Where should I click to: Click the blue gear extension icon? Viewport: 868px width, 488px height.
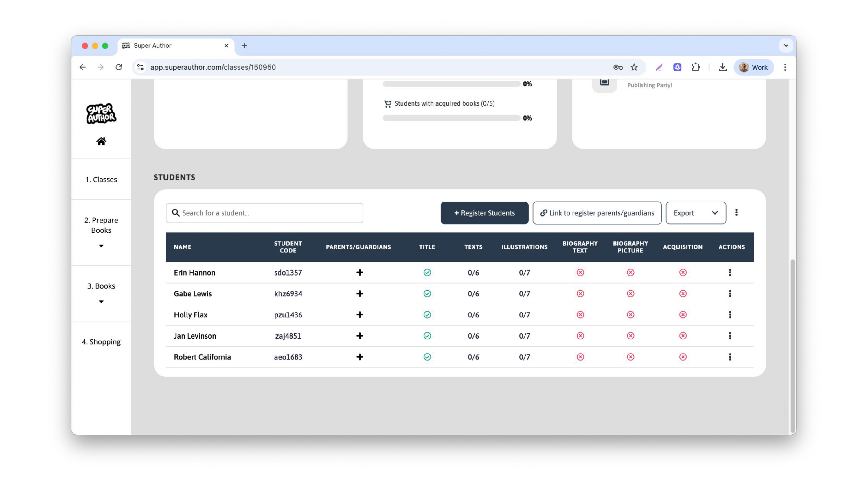(677, 67)
